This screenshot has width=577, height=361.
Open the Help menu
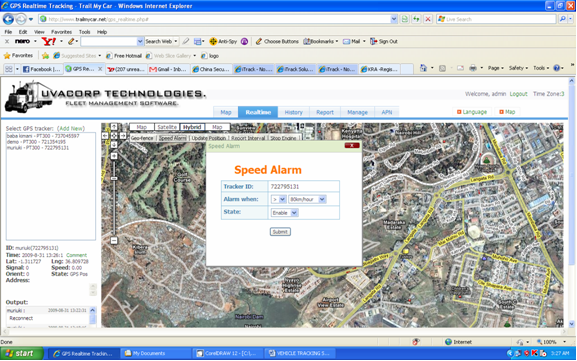[102, 32]
